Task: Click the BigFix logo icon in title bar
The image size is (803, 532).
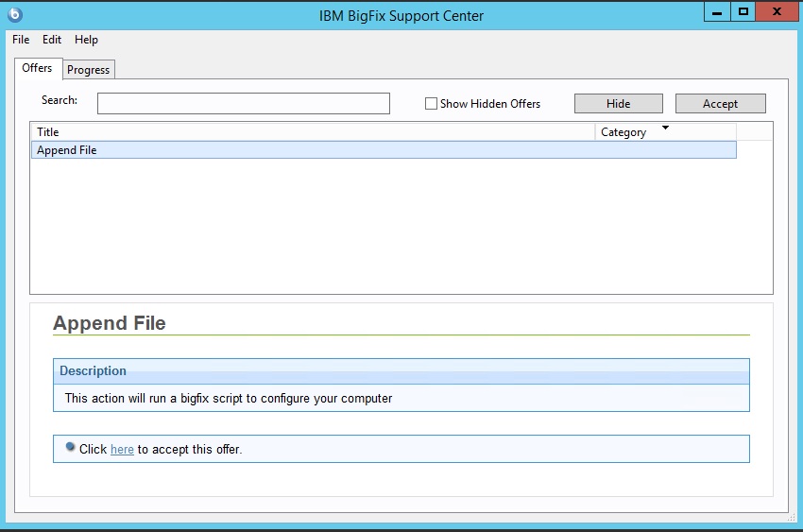Action: click(x=15, y=15)
